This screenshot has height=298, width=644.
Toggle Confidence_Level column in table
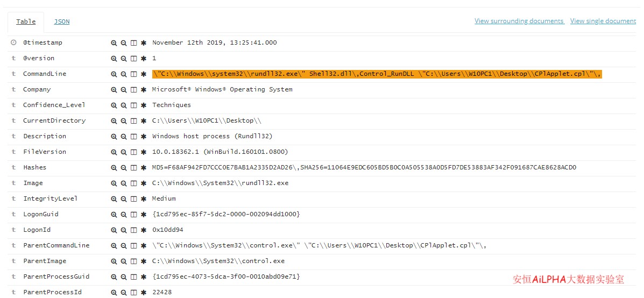point(133,105)
